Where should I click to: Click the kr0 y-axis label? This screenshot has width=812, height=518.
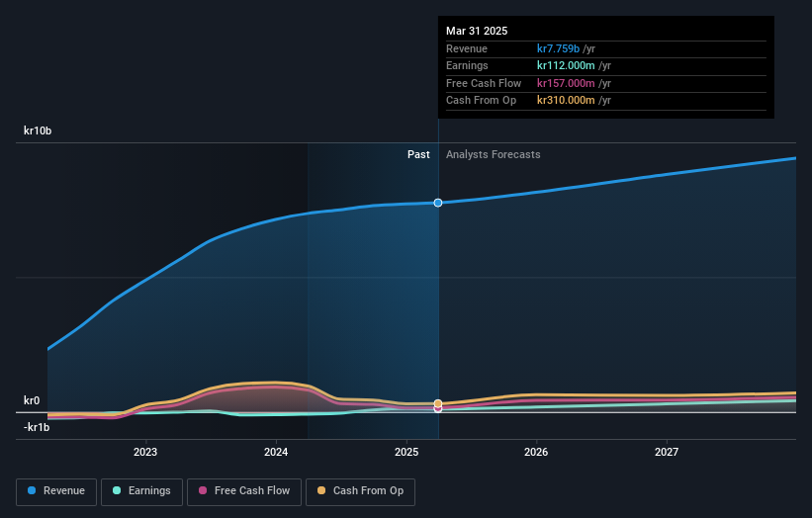[32, 400]
